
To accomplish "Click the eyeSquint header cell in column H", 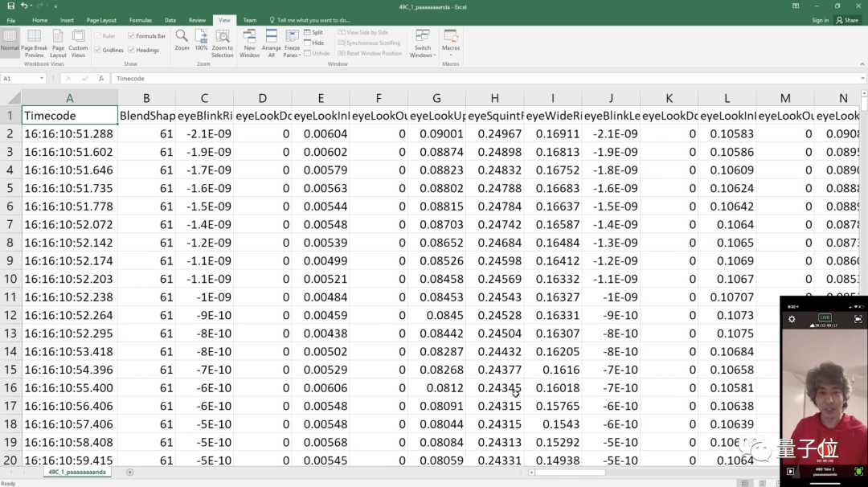I will point(495,116).
